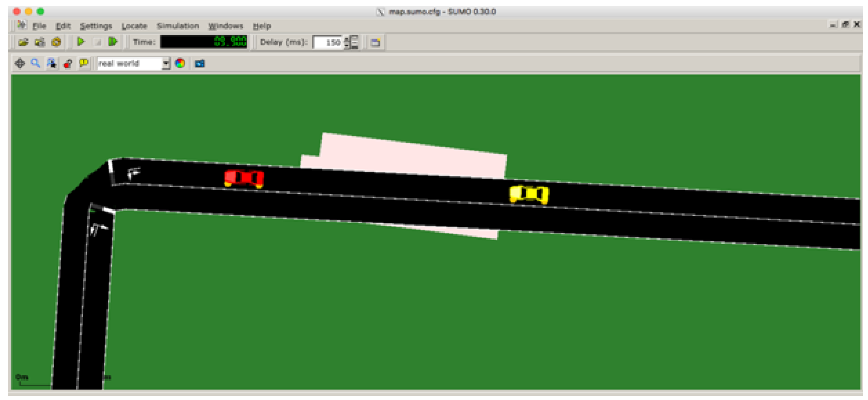Click the yellow breakpoint speech-bubble icon
This screenshot has height=400, width=868.
pos(84,63)
